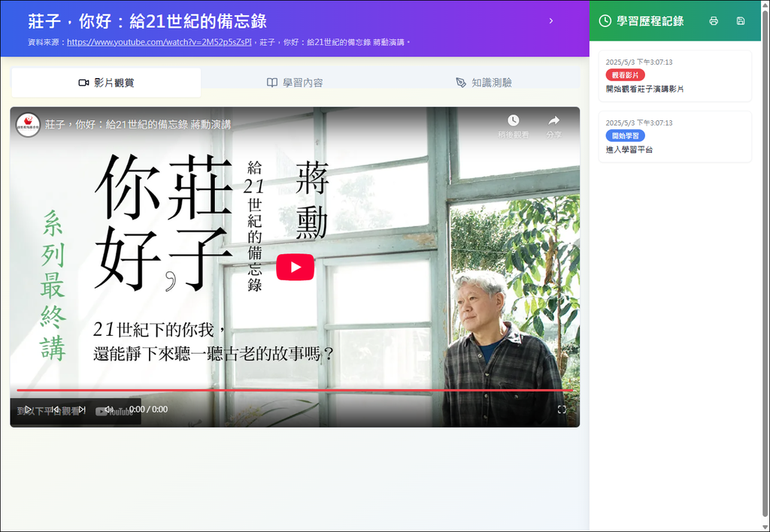Image resolution: width=770 pixels, height=532 pixels.
Task: Click the clock icon beside 學習歷程記錄
Action: coord(605,20)
